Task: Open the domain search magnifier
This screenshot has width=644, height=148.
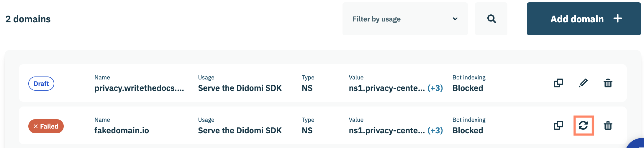Action: click(491, 19)
